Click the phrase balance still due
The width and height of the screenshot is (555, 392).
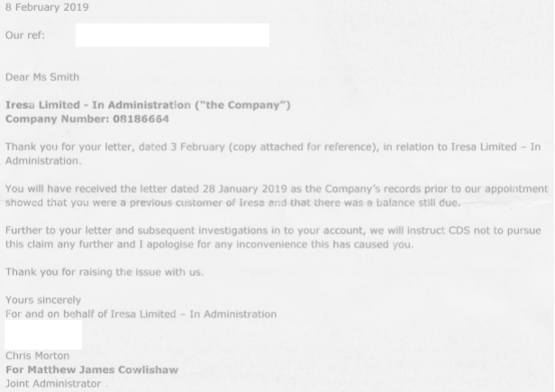(x=418, y=203)
